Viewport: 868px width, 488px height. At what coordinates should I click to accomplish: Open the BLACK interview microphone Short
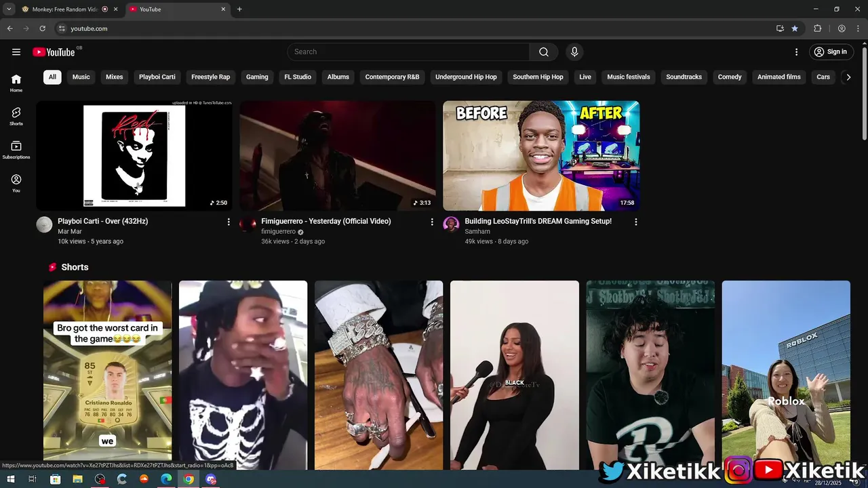coord(515,375)
